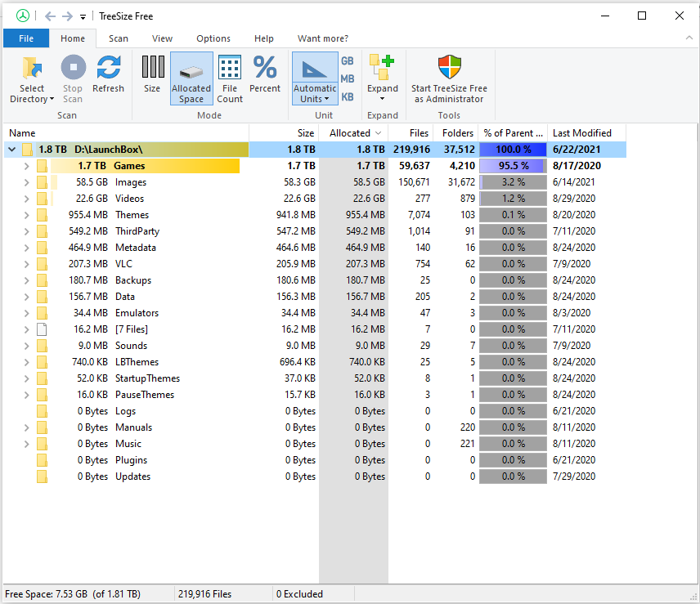Open the Expand dropdown
Viewport: 700px width, 604px height.
coord(383,78)
